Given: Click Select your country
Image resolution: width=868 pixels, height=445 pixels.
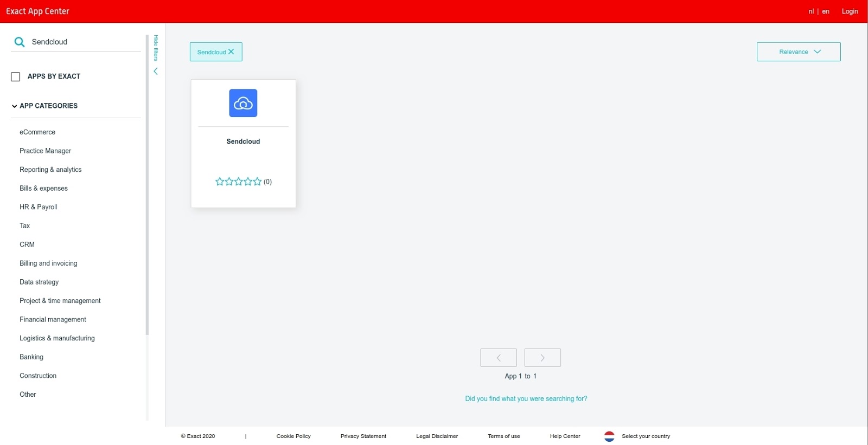Looking at the screenshot, I should (646, 436).
